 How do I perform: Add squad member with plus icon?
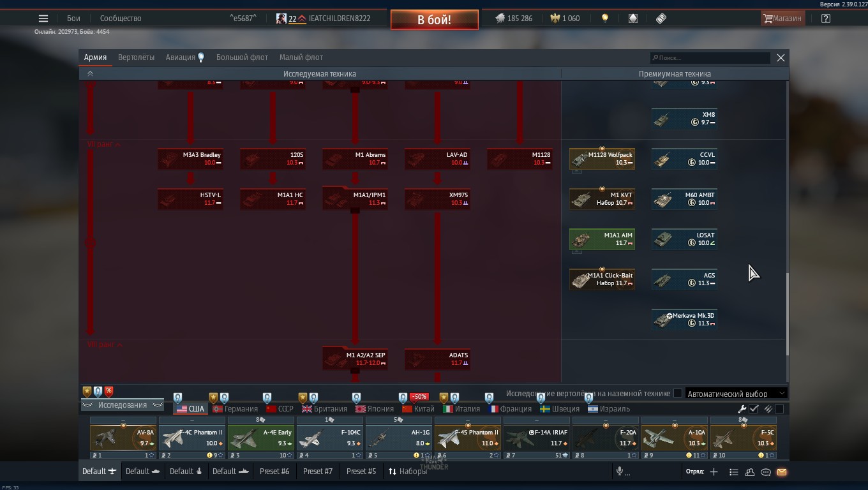click(x=714, y=471)
